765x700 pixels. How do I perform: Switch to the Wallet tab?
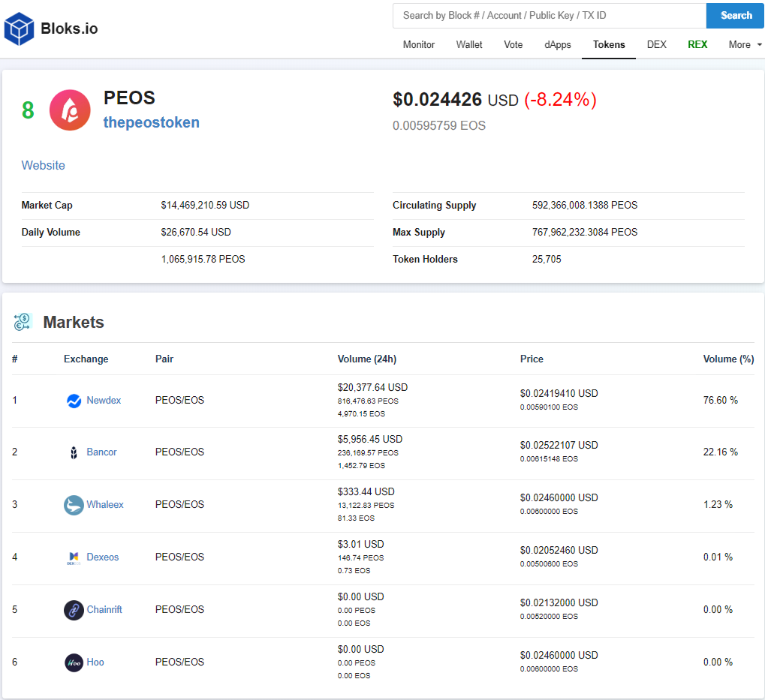[x=469, y=45]
